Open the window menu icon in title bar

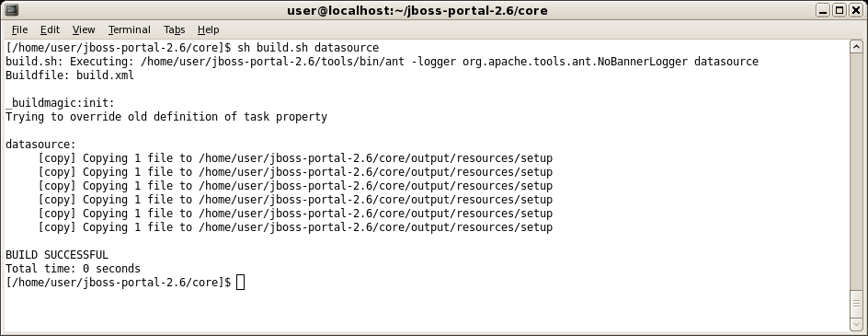pos(11,10)
